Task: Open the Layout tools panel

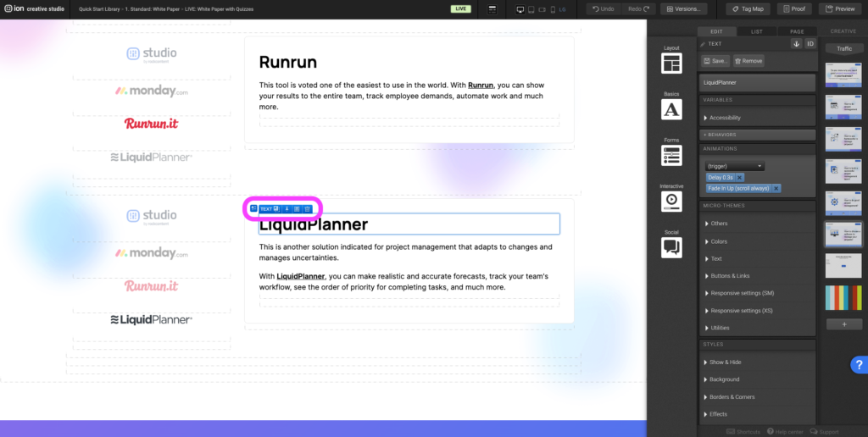Action: point(671,64)
